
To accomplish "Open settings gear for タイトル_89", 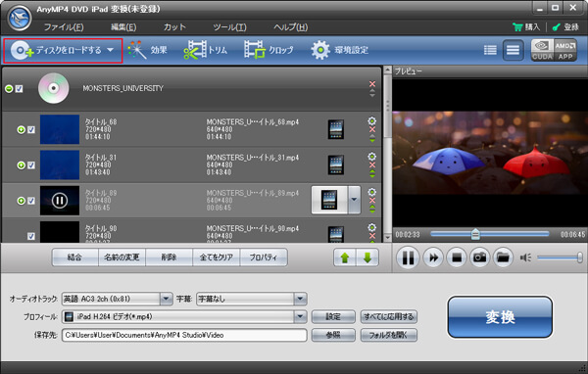I will pos(372,192).
